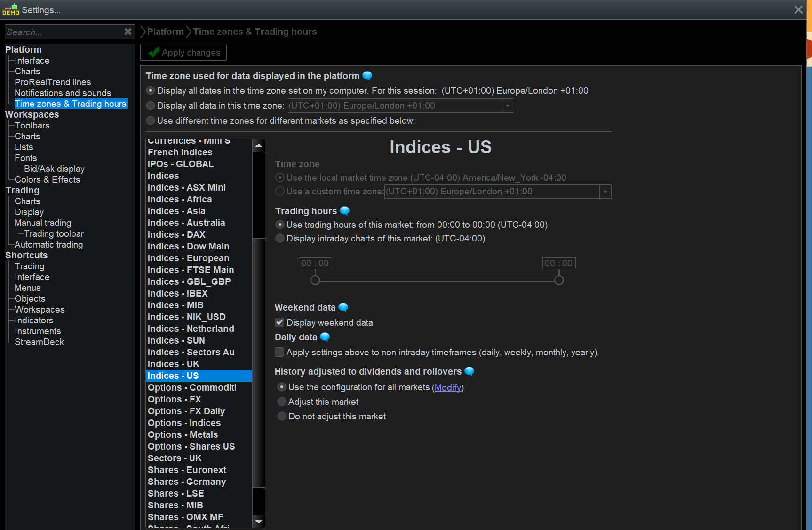The height and width of the screenshot is (530, 812).
Task: Expand the custom time zone dropdown
Action: [x=605, y=192]
